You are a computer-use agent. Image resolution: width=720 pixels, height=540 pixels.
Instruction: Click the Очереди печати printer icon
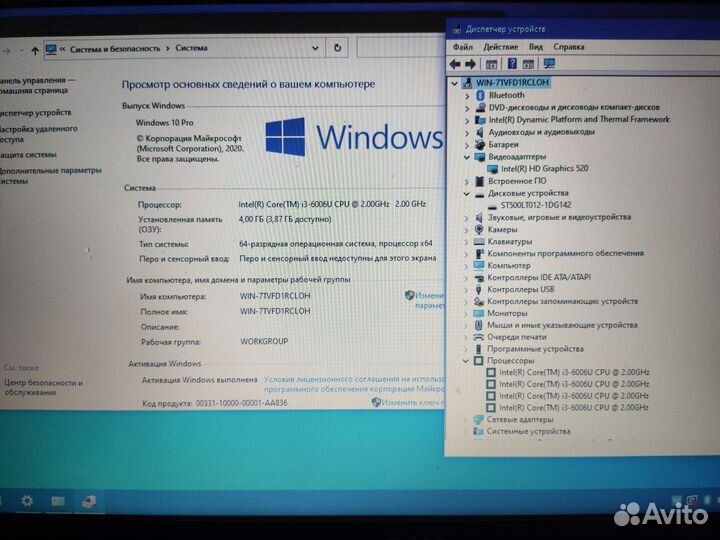[478, 337]
